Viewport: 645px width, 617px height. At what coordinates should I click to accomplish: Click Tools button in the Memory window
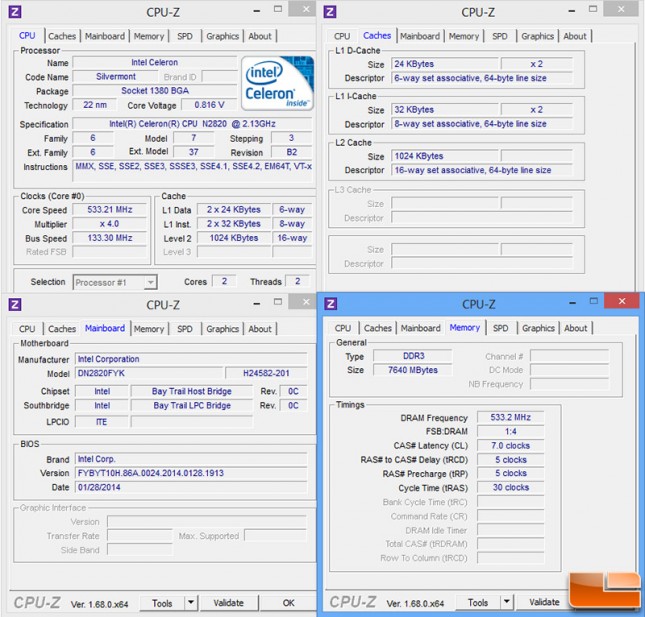tap(478, 603)
